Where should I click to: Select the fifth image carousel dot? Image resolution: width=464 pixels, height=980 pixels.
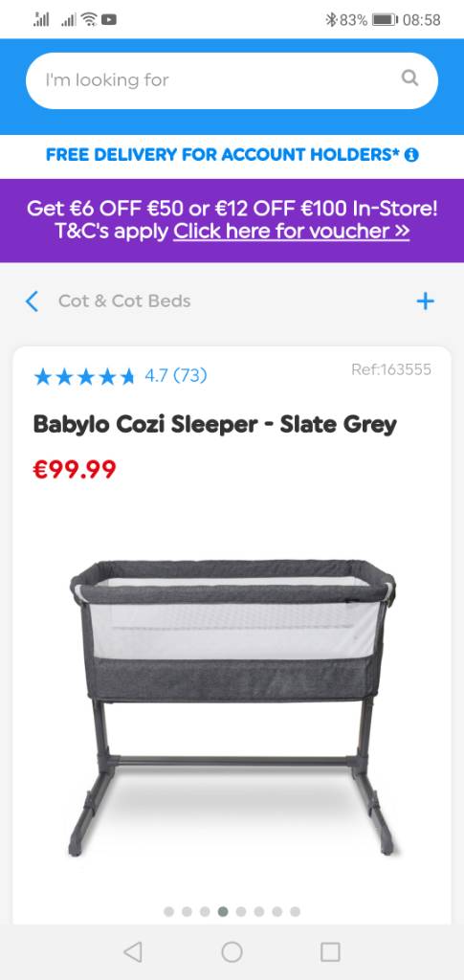tap(241, 912)
